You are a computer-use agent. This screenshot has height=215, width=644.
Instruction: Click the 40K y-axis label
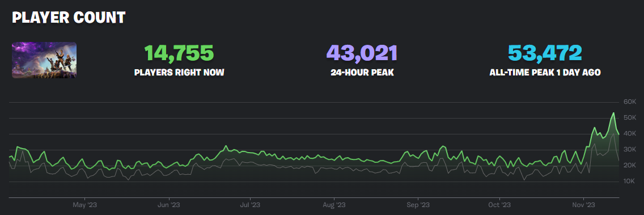click(x=630, y=134)
